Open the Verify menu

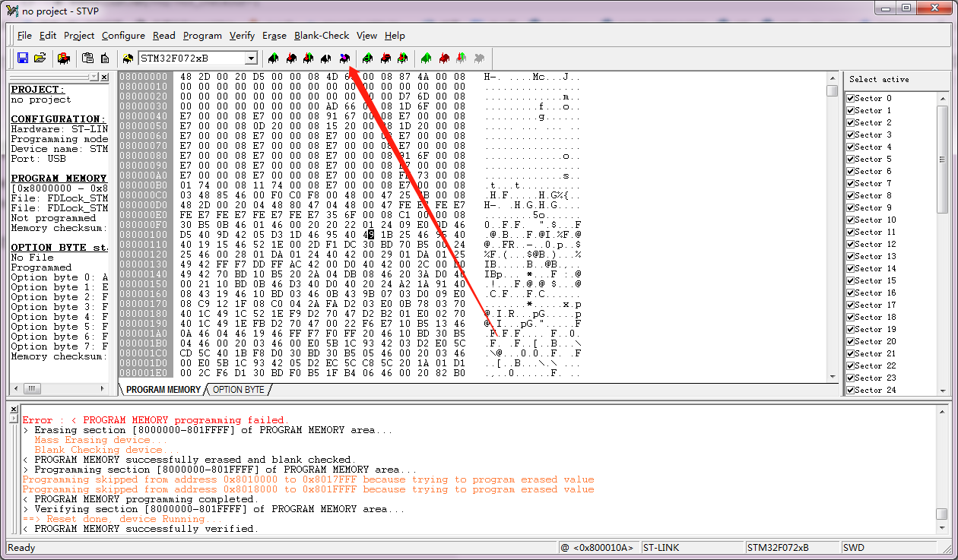point(242,36)
